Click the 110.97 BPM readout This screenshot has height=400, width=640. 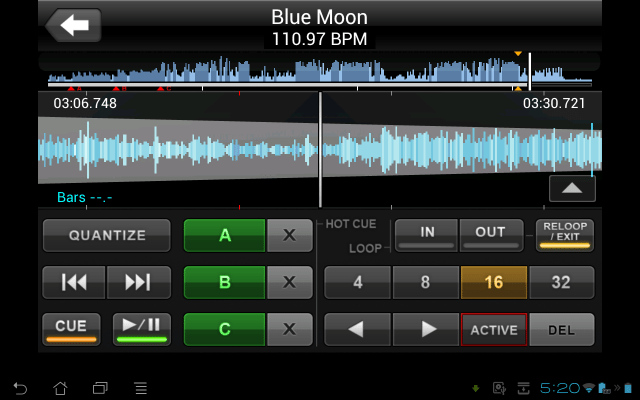(x=320, y=39)
